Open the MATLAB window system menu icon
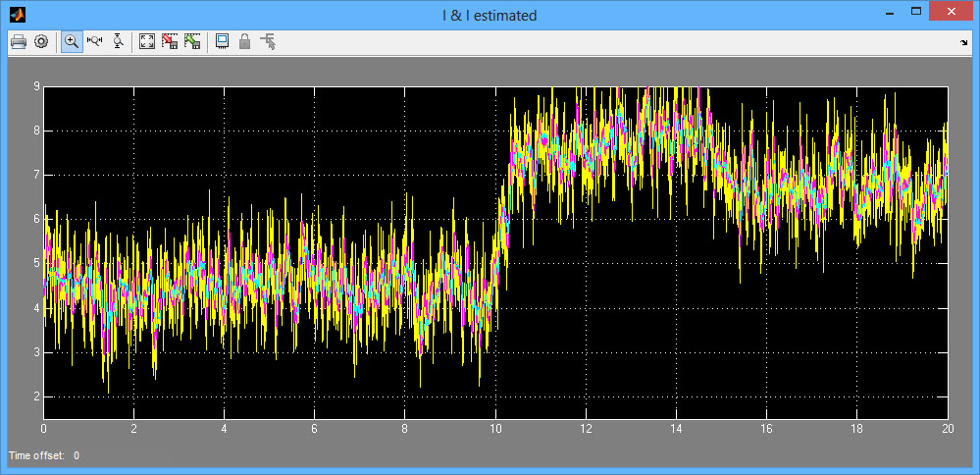 (x=17, y=15)
